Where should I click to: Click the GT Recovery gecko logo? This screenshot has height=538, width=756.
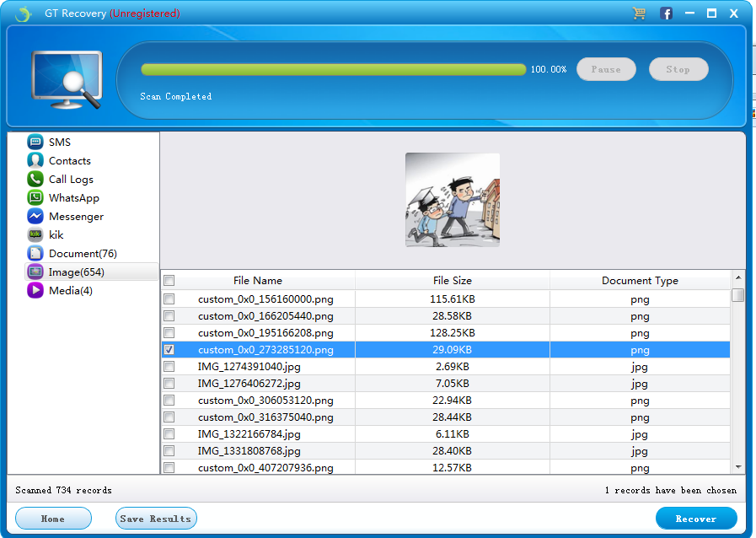[23, 13]
